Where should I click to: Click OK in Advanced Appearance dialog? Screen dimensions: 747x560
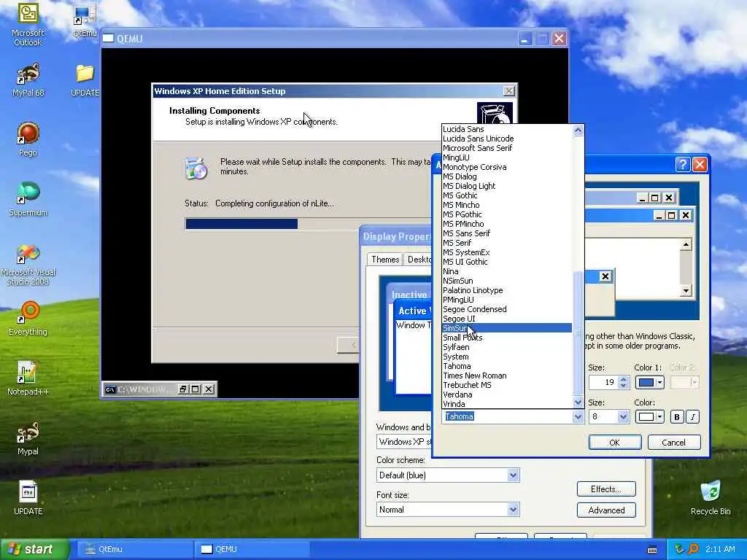pos(614,443)
